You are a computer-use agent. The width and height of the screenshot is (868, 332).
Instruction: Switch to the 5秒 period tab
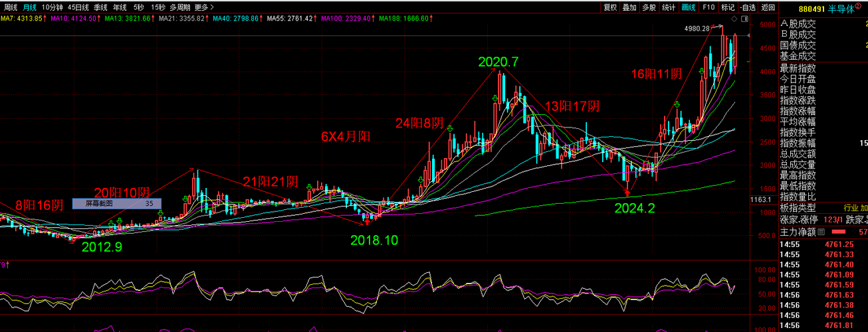tap(138, 7)
